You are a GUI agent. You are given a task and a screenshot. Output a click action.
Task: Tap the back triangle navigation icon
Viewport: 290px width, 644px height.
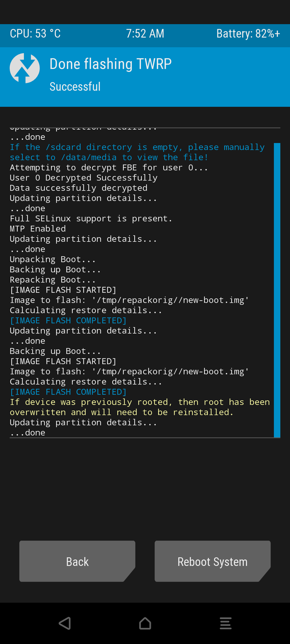click(65, 623)
